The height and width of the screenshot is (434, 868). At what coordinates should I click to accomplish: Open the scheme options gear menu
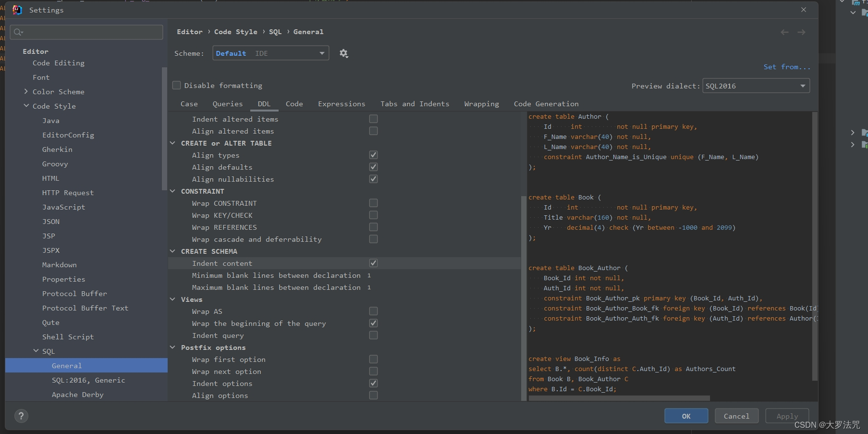coord(343,53)
